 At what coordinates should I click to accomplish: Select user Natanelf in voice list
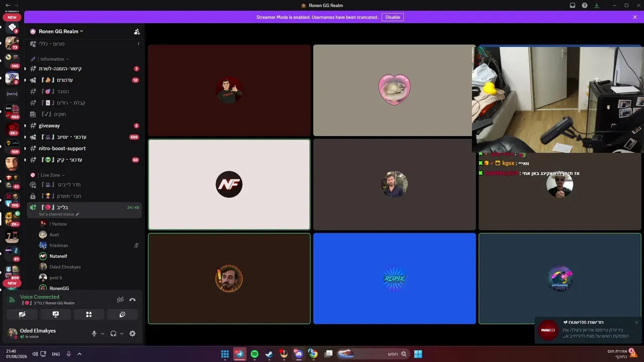pos(89,256)
